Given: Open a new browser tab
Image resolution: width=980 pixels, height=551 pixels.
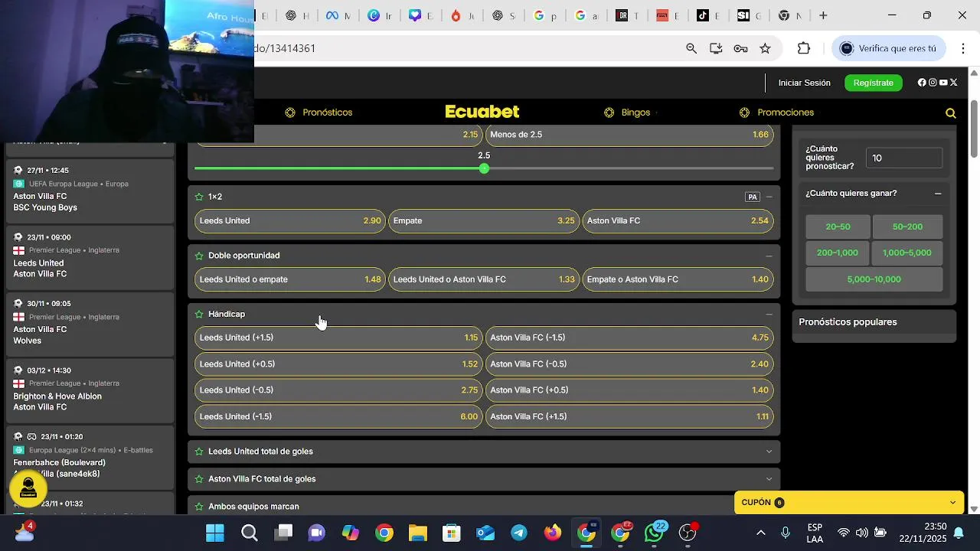Looking at the screenshot, I should [823, 15].
